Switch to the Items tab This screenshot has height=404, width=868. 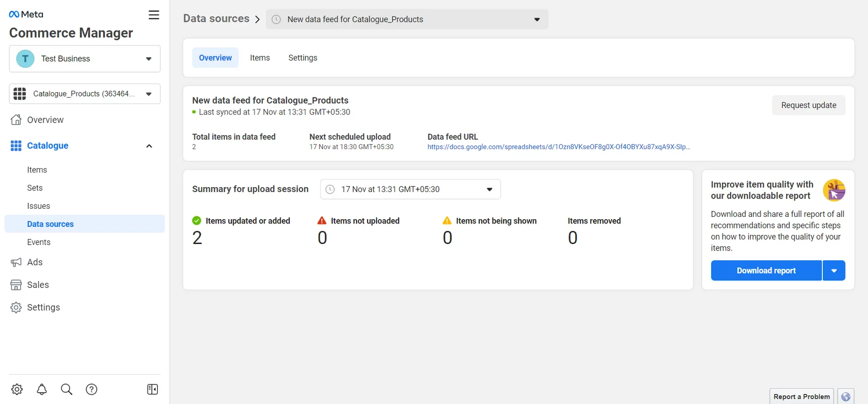(x=260, y=58)
